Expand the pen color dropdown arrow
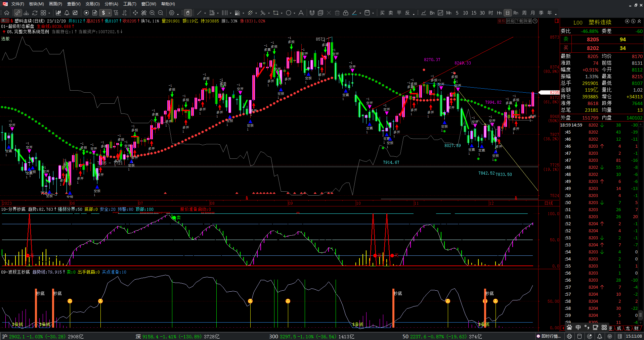 point(360,13)
